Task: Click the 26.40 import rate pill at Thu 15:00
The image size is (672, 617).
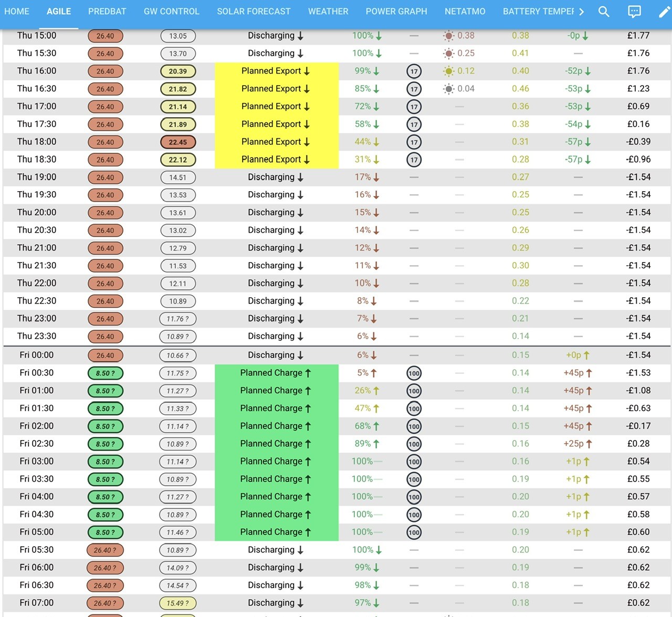Action: pyautogui.click(x=105, y=36)
